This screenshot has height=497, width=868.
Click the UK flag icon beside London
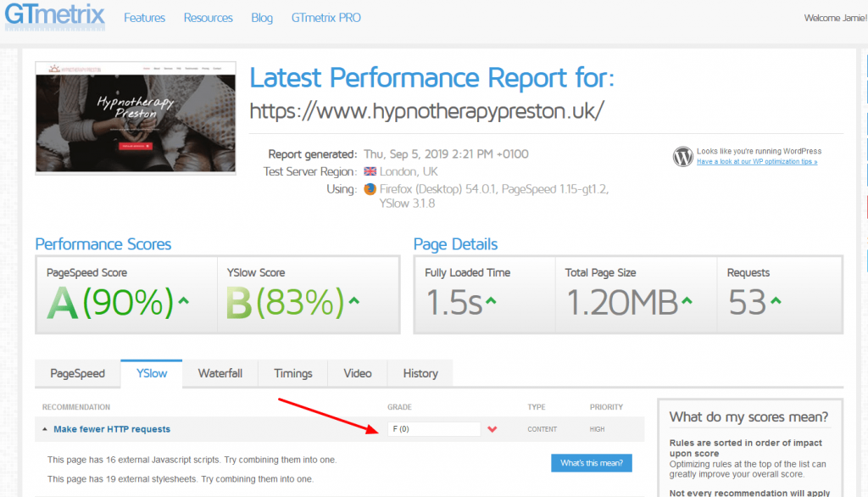pyautogui.click(x=370, y=171)
